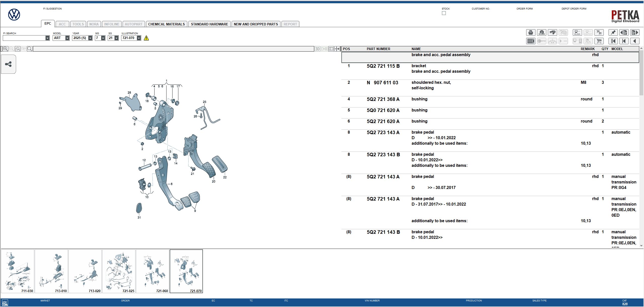Open thumbnail illustration 713-010
644x307 pixels.
51,271
